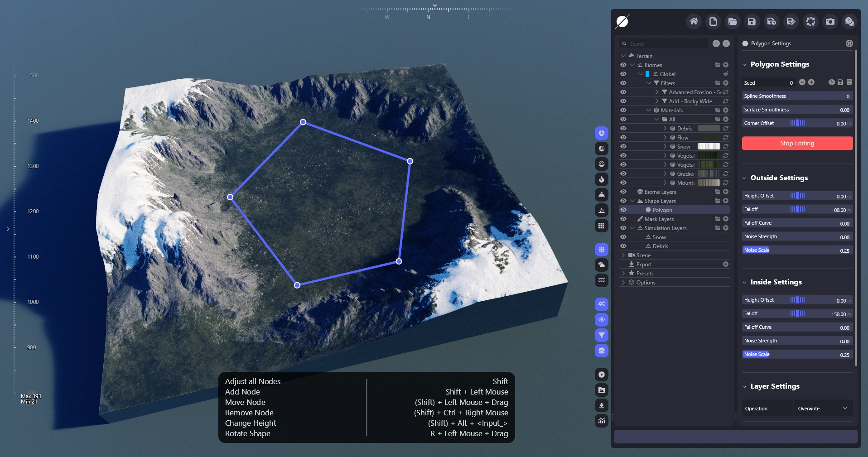Select the Export tree item
868x457 pixels.
(x=644, y=265)
